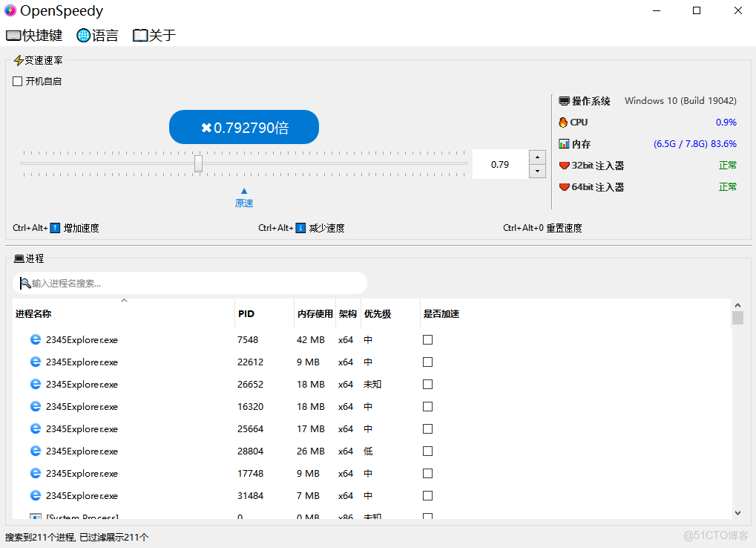Image resolution: width=756 pixels, height=548 pixels.
Task: Click browser icon of process PID 7548
Action: (35, 339)
